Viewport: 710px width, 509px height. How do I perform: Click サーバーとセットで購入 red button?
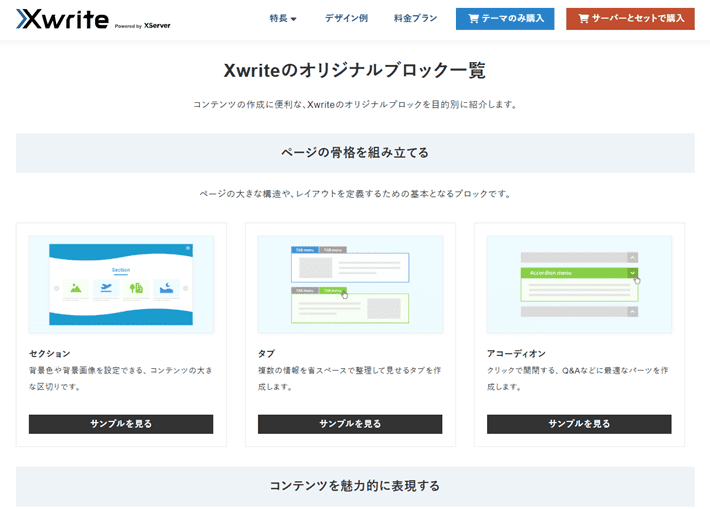tap(630, 19)
